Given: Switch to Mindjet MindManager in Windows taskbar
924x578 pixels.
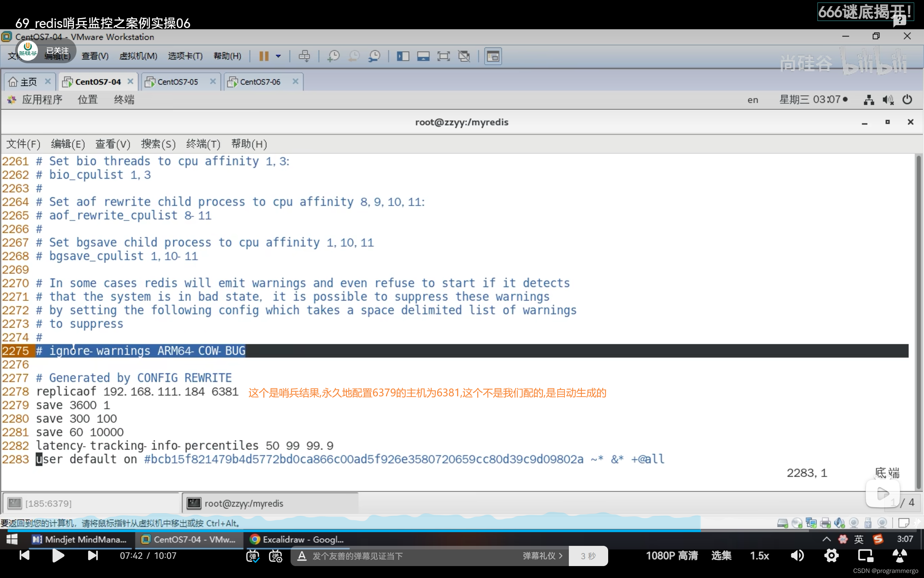Looking at the screenshot, I should tap(79, 539).
